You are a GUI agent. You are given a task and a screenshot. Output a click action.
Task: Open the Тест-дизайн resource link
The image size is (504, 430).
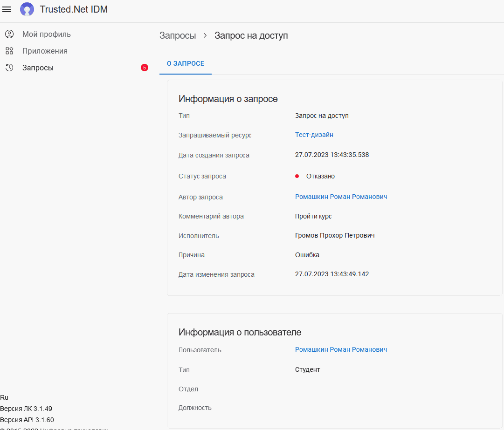(x=314, y=135)
